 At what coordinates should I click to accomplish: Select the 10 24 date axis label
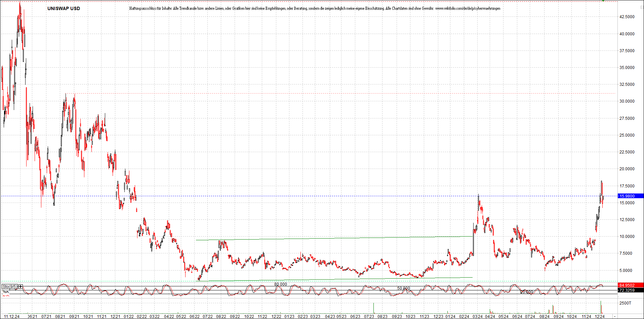coord(572,317)
